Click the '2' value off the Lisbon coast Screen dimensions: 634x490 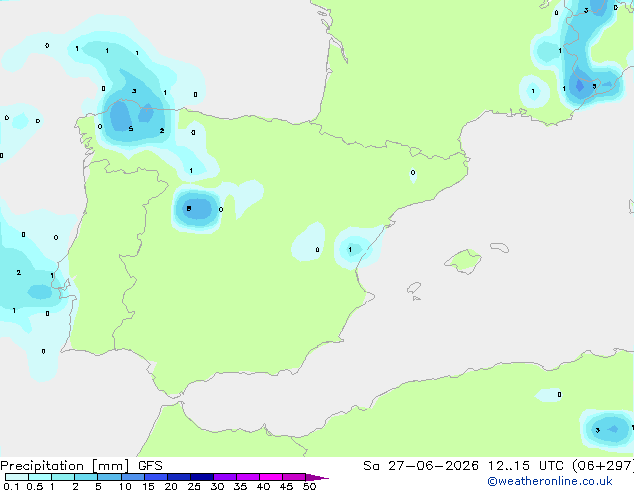[19, 272]
